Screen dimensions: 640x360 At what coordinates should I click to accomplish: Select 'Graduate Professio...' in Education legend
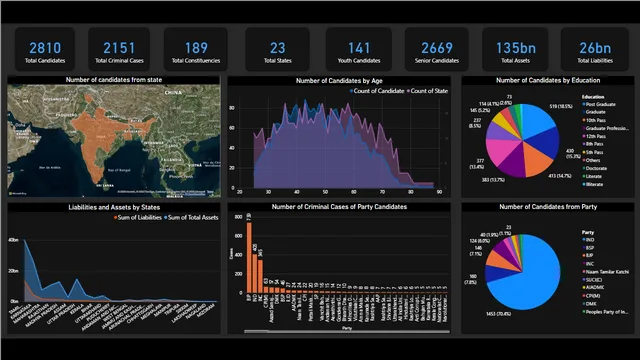[605, 128]
